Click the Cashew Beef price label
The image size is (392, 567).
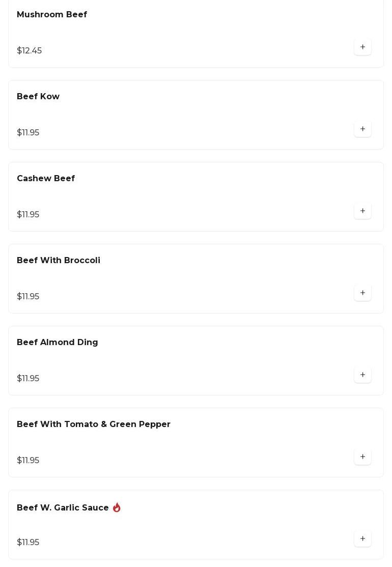pos(28,215)
